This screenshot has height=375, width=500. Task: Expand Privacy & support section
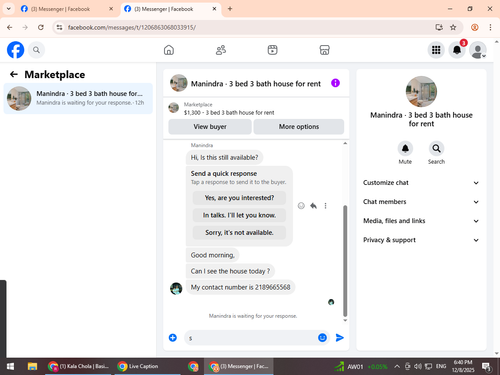tap(421, 240)
